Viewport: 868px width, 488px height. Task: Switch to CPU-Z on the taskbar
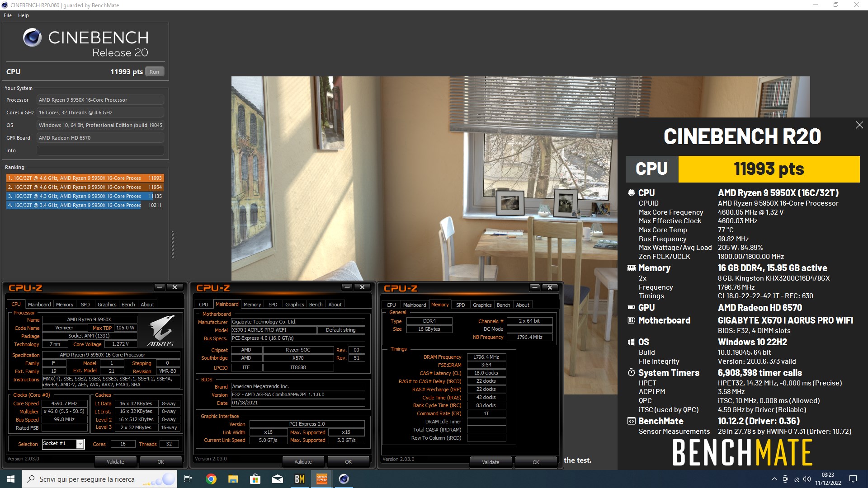[322, 479]
